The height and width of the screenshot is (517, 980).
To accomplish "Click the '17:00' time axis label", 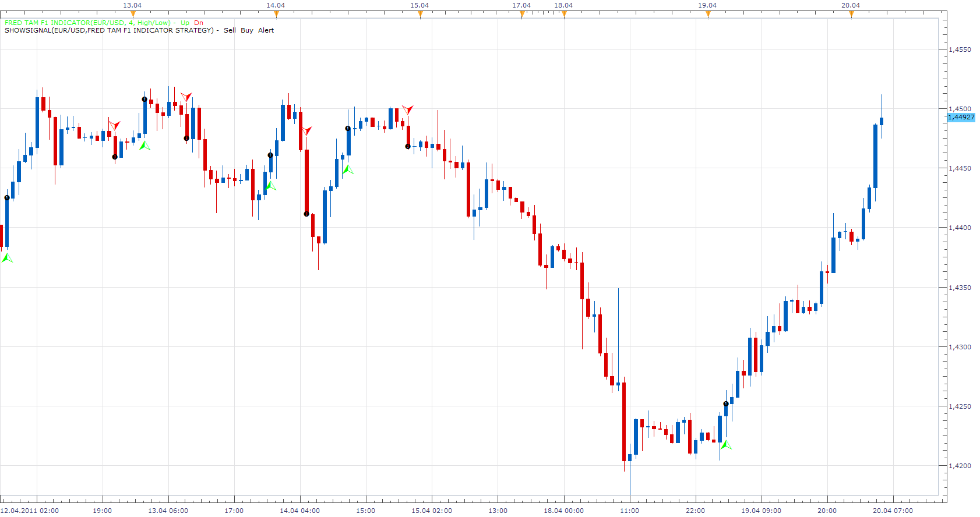I will [234, 511].
